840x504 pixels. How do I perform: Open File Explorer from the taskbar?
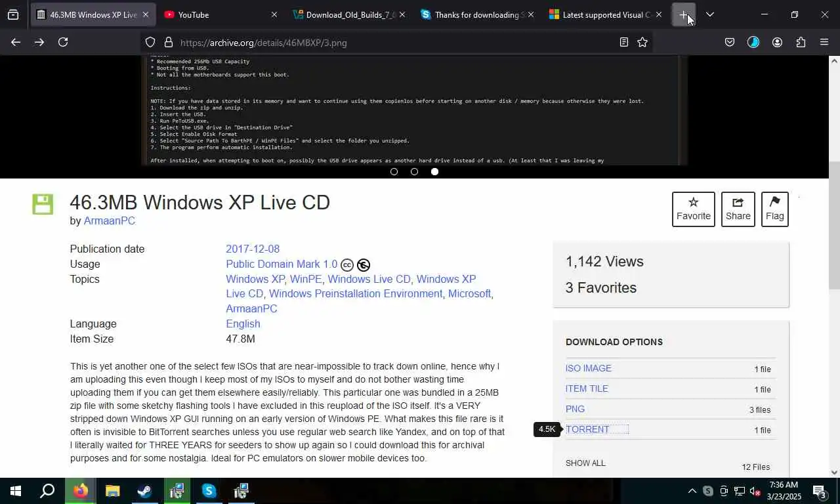pos(112,491)
